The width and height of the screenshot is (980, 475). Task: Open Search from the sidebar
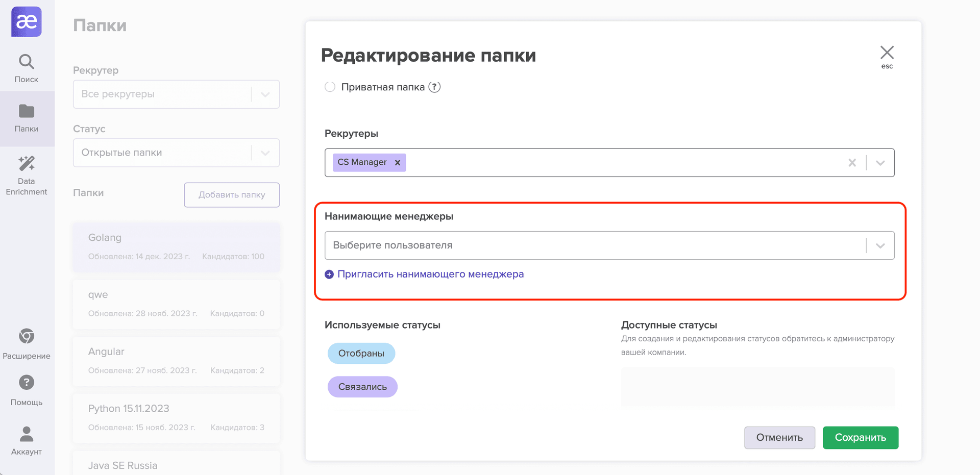pyautogui.click(x=27, y=68)
